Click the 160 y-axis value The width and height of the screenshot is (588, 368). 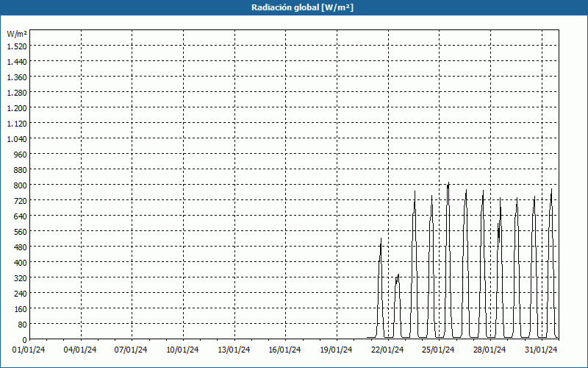(20, 308)
